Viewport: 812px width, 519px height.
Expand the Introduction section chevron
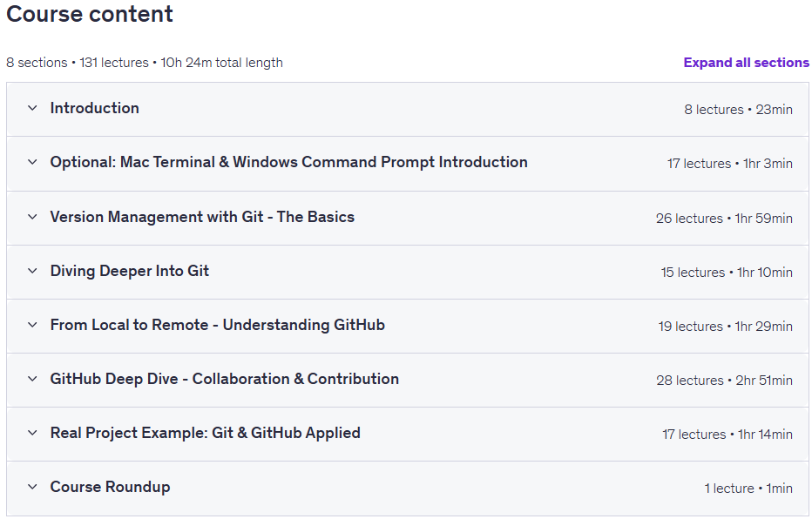(x=32, y=108)
